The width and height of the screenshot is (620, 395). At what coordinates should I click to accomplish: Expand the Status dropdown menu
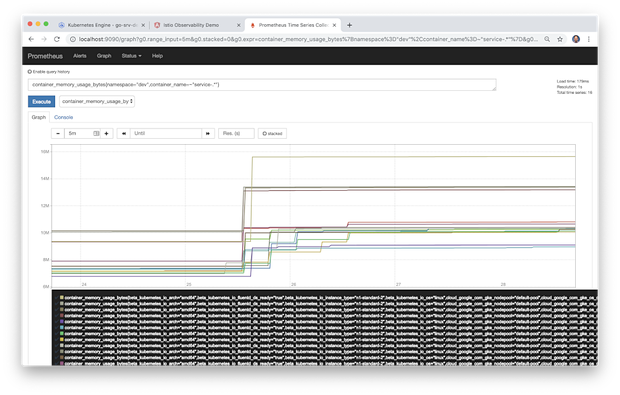[x=131, y=56]
